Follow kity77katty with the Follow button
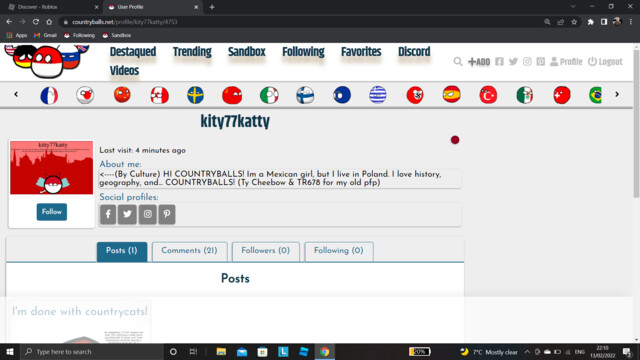The height and width of the screenshot is (360, 640). (x=52, y=212)
